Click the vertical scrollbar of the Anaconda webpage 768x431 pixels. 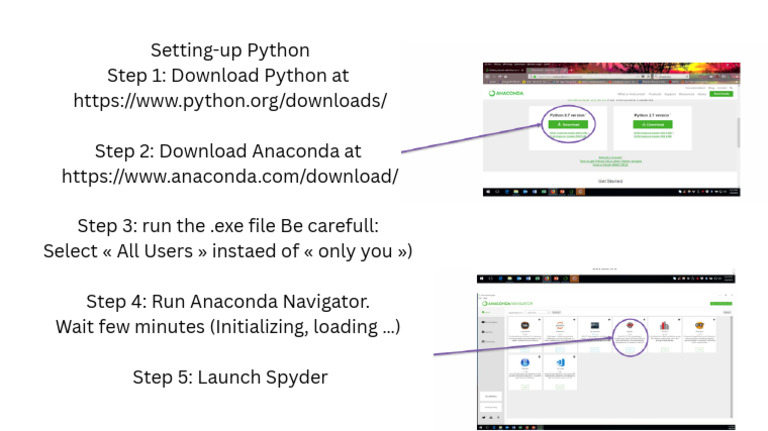(738, 132)
